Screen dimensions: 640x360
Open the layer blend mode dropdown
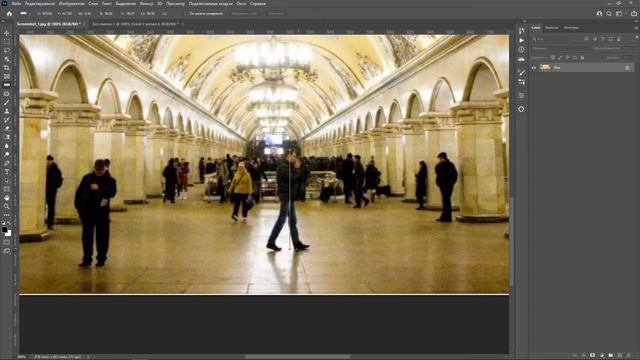click(558, 49)
